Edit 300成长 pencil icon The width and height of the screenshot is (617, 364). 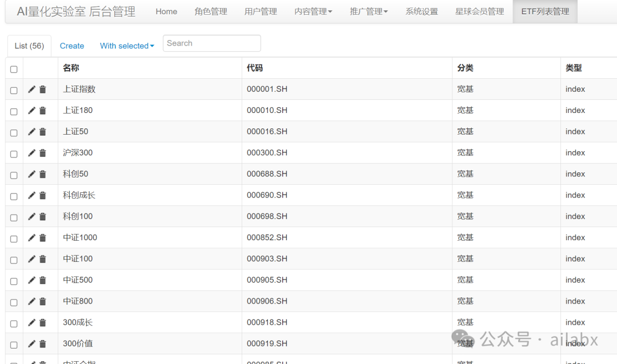pos(31,323)
